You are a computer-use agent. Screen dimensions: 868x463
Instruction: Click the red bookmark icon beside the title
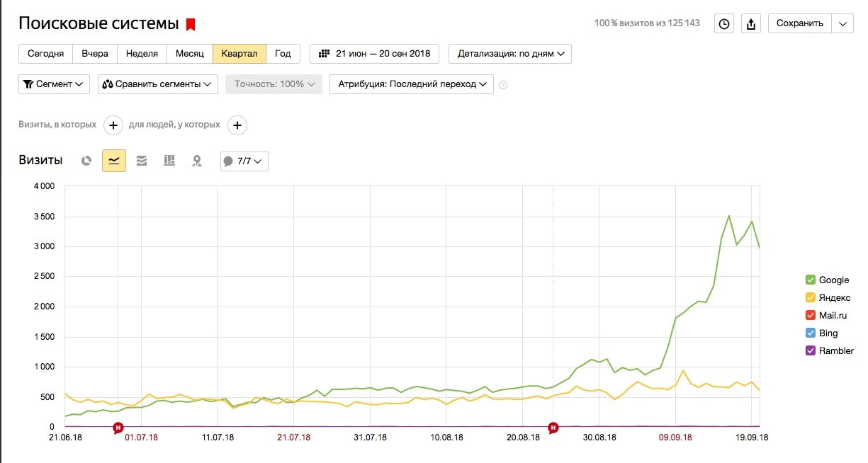[190, 25]
